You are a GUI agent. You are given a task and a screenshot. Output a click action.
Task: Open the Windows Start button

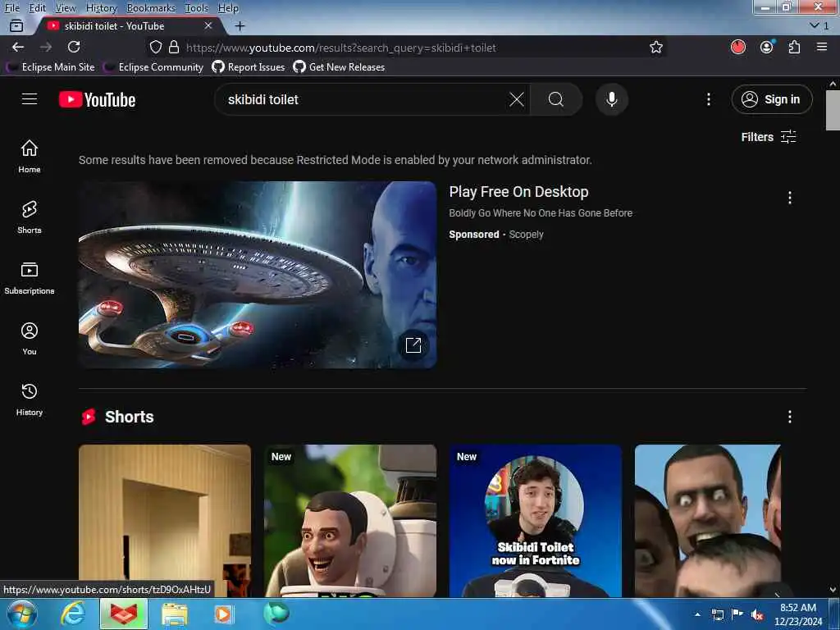pyautogui.click(x=21, y=614)
